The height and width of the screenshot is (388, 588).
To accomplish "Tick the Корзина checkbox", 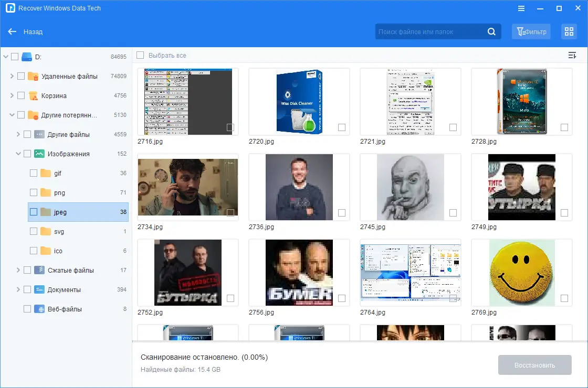I will click(x=21, y=96).
